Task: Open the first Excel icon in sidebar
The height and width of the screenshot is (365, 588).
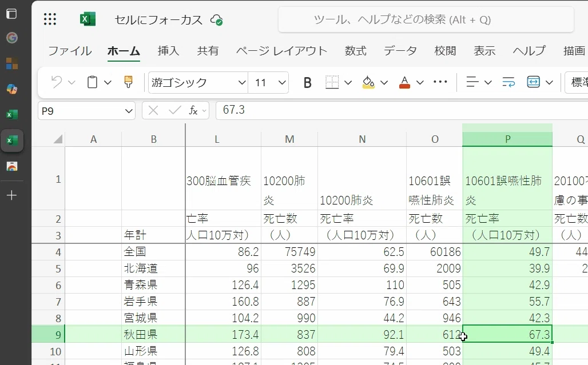Action: [x=11, y=115]
